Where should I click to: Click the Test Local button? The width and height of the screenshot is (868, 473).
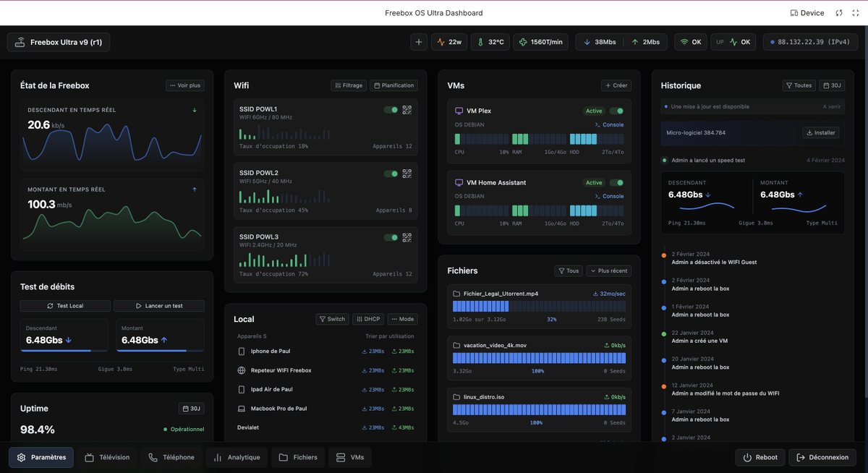coord(65,306)
